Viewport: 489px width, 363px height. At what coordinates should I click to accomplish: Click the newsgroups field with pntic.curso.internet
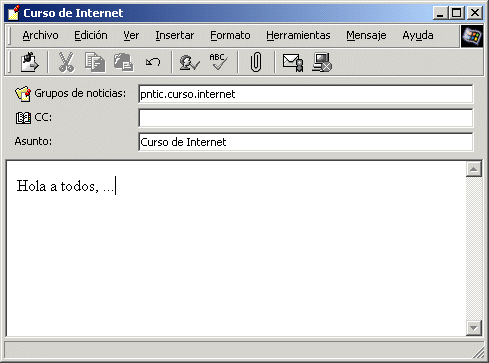pyautogui.click(x=306, y=94)
